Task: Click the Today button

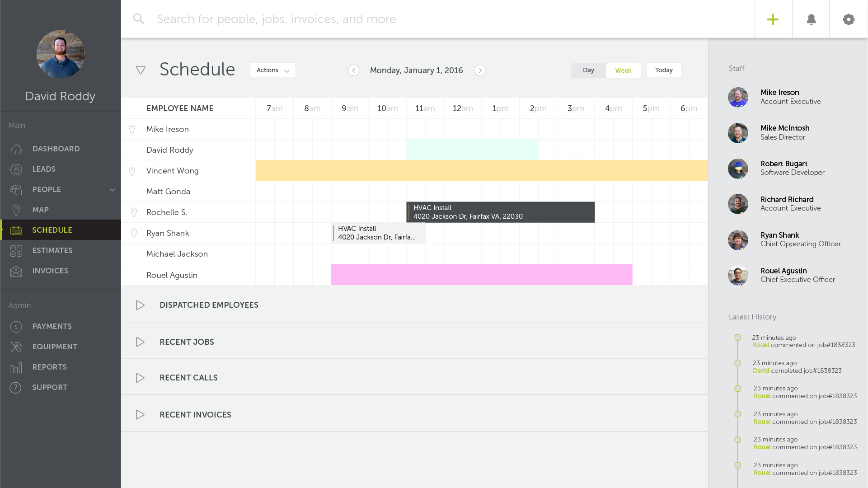Action: tap(664, 70)
